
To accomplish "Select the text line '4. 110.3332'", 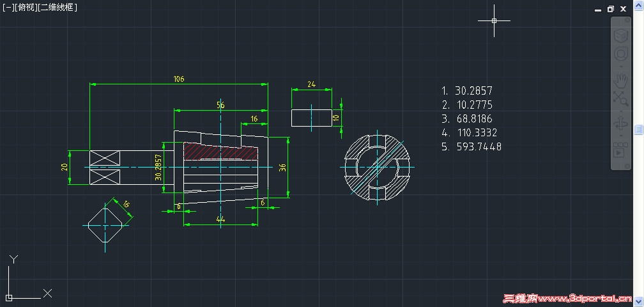I will coord(470,133).
